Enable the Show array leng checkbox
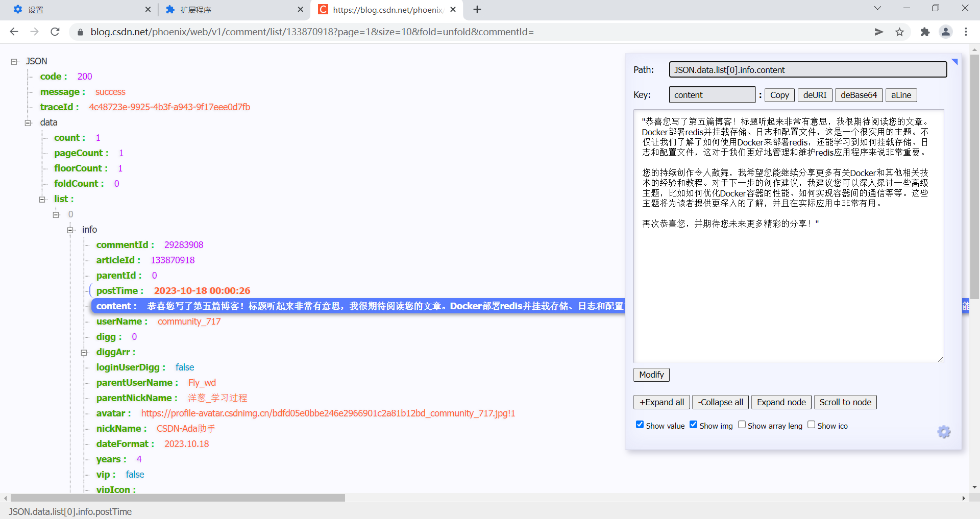Viewport: 980px width, 519px height. point(742,424)
